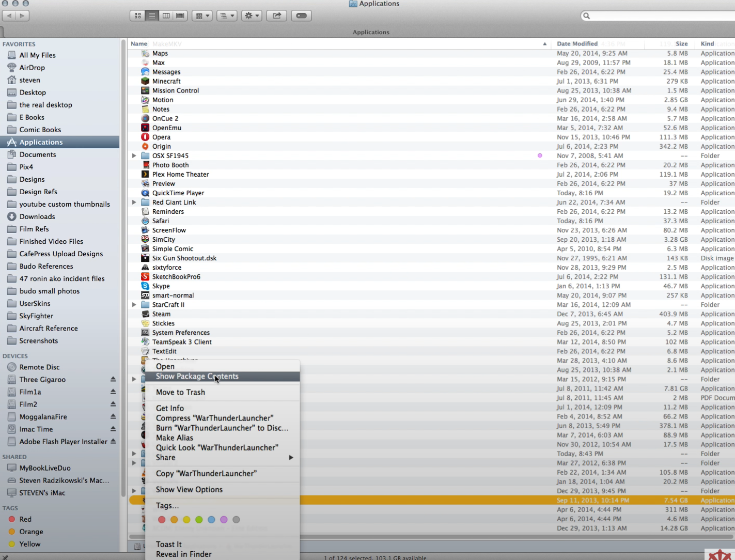Choose Show View Options
The height and width of the screenshot is (560, 735).
pos(222,489)
